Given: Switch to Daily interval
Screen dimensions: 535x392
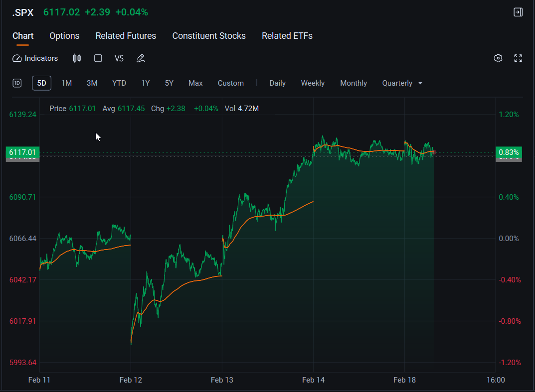Looking at the screenshot, I should pos(277,83).
